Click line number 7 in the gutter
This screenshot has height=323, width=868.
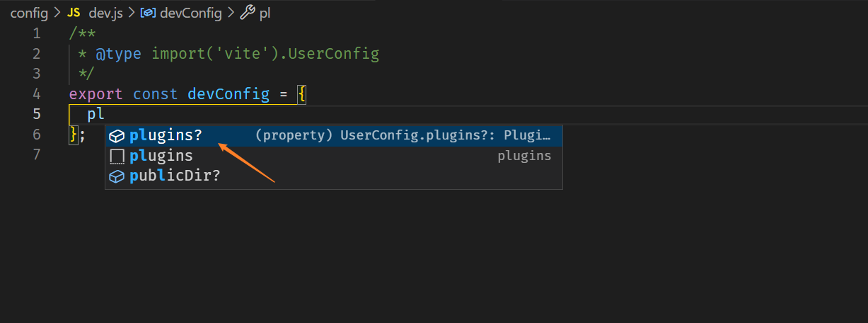click(36, 154)
